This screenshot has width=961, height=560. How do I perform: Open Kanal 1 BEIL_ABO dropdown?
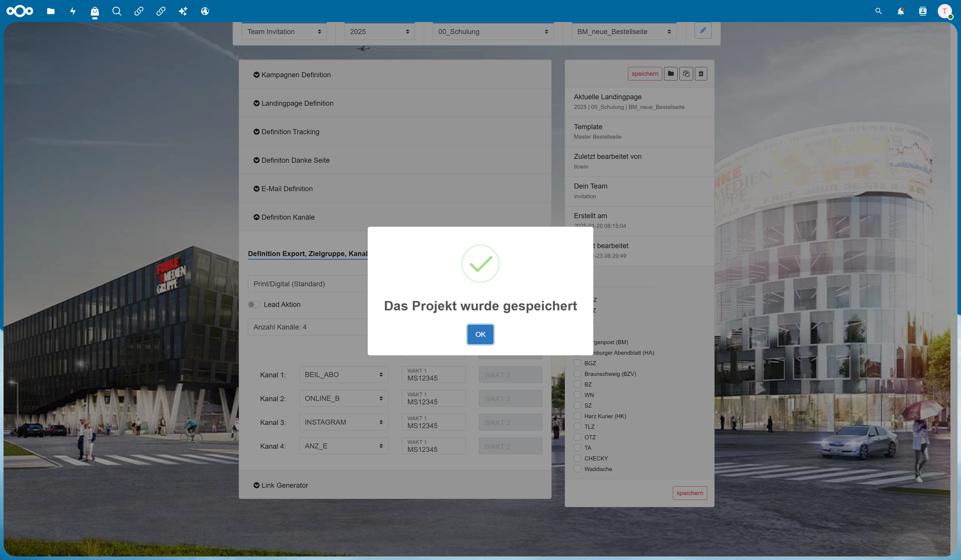click(x=344, y=375)
